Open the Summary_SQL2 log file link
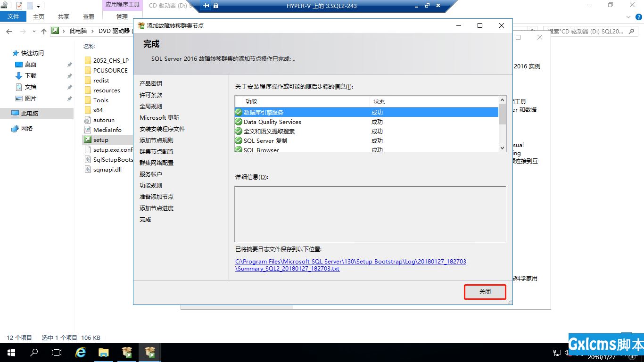The width and height of the screenshot is (644, 362). (351, 265)
